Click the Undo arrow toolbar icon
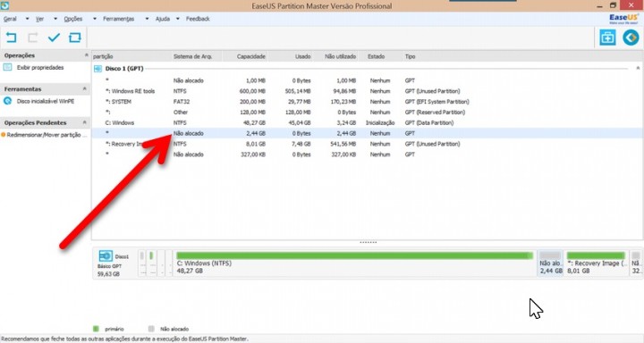644x343 pixels. 11,38
